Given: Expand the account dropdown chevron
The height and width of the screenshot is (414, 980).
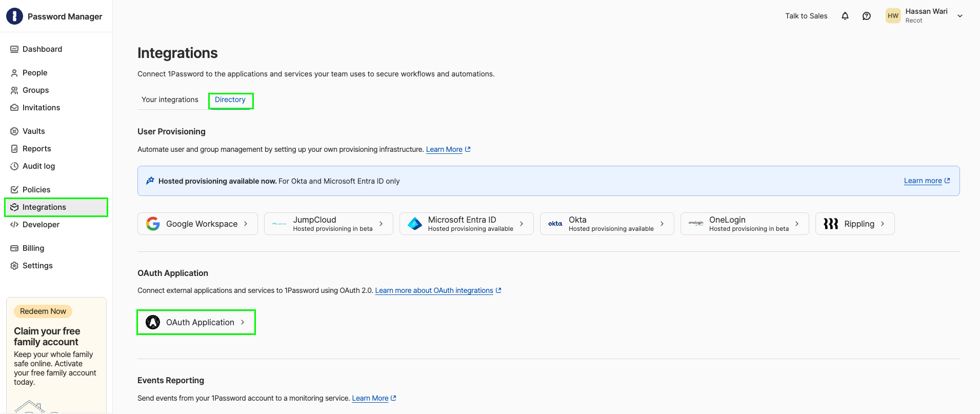Looking at the screenshot, I should (x=960, y=16).
